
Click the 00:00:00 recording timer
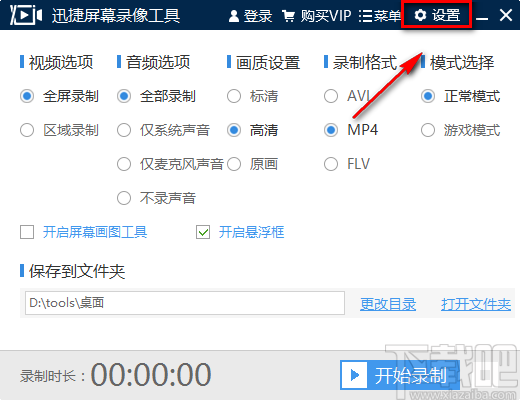coord(151,375)
